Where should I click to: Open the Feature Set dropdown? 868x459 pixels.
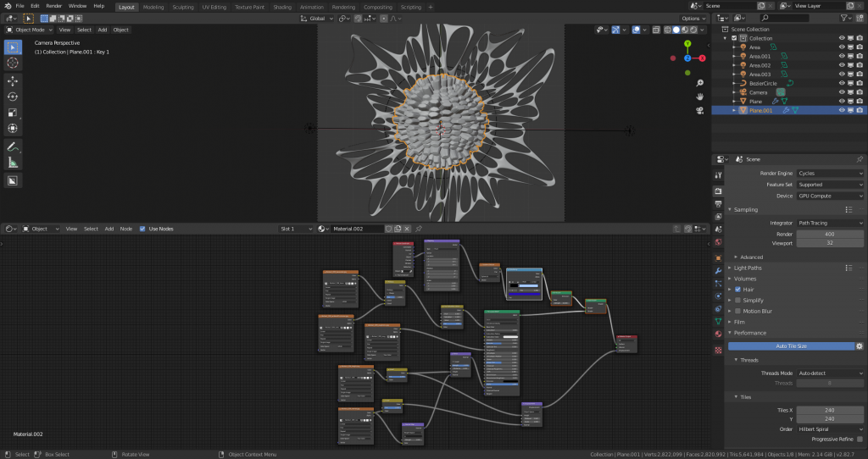click(x=830, y=185)
